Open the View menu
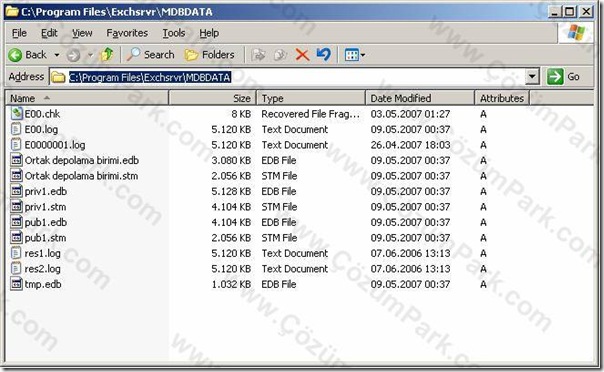The width and height of the screenshot is (604, 372). click(82, 34)
